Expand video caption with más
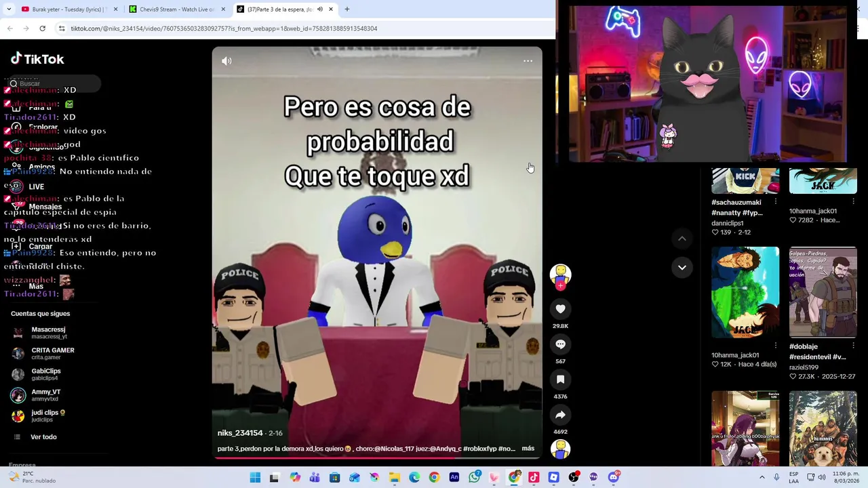 [x=528, y=449]
